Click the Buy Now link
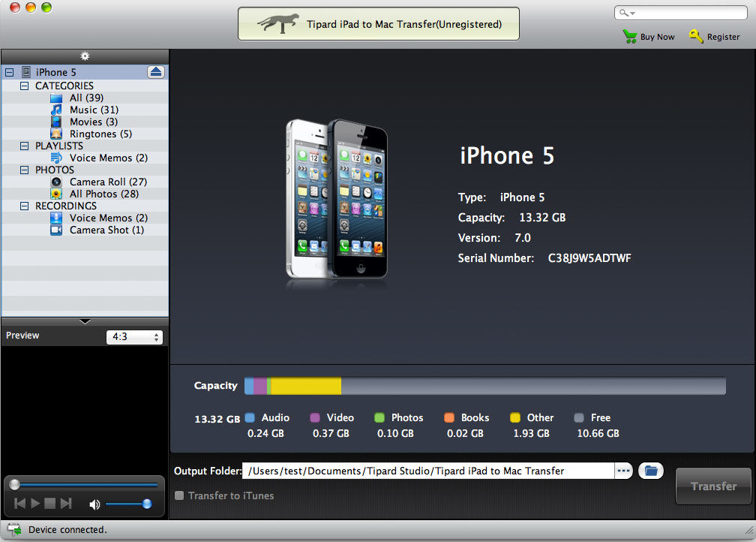Image resolution: width=756 pixels, height=542 pixels. click(x=657, y=37)
